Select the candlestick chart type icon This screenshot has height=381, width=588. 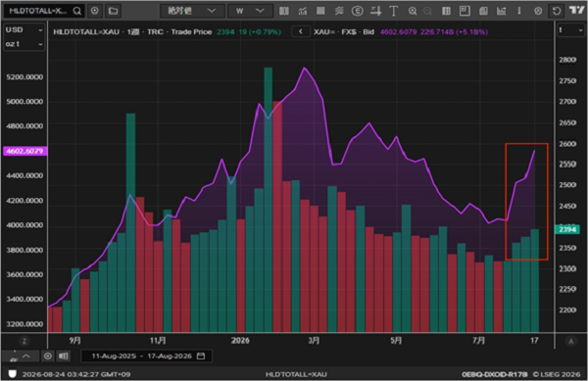[x=284, y=11]
